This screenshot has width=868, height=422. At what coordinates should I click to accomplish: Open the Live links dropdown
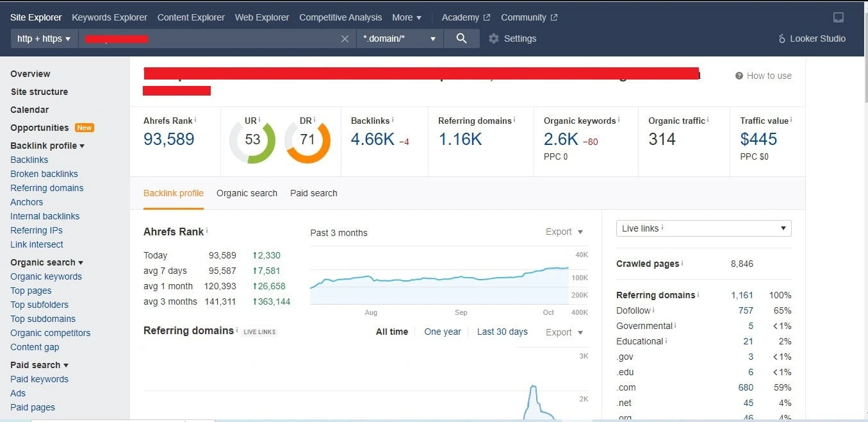click(x=703, y=228)
